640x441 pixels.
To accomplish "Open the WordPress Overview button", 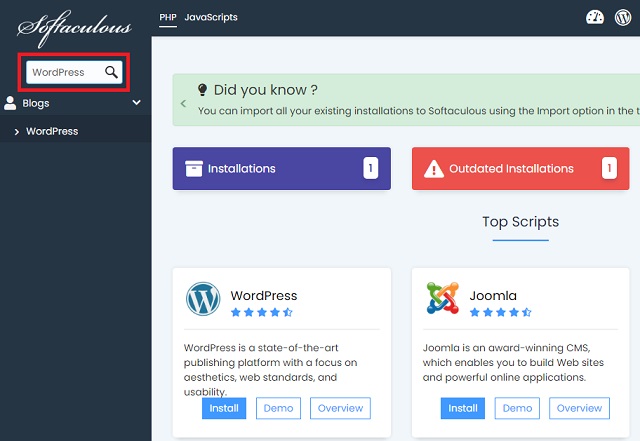I will 340,408.
